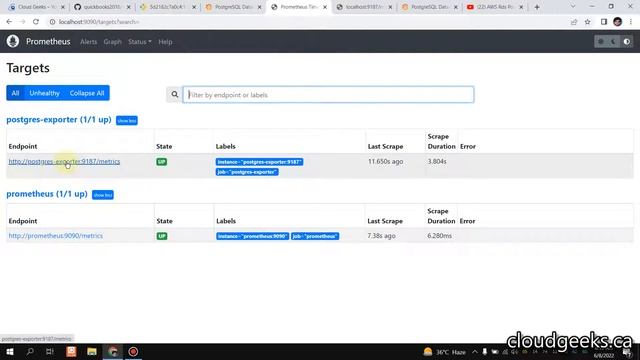Open the Windows Start menu
640x360 pixels.
click(x=10, y=351)
